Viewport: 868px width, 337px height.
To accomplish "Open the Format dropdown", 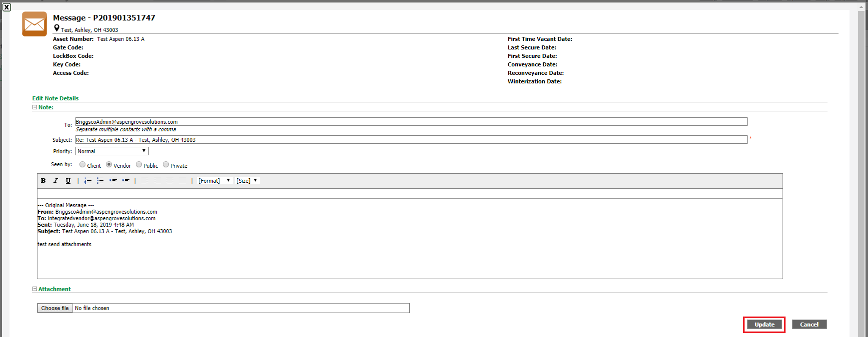I will [214, 181].
